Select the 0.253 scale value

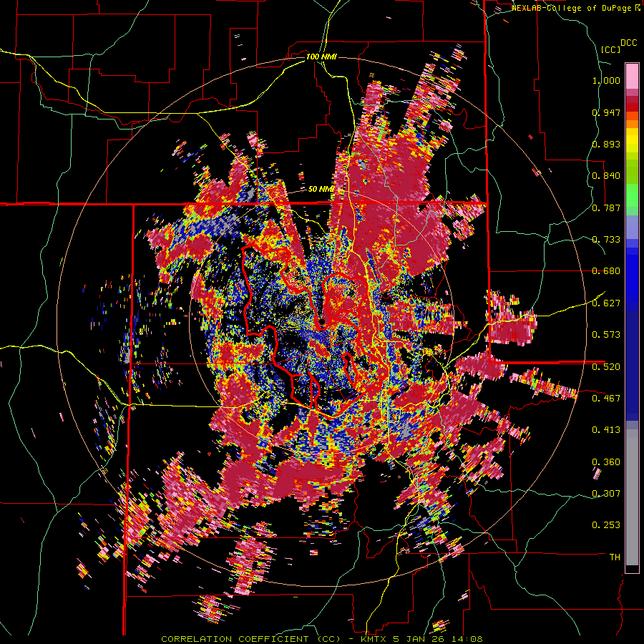tap(606, 525)
